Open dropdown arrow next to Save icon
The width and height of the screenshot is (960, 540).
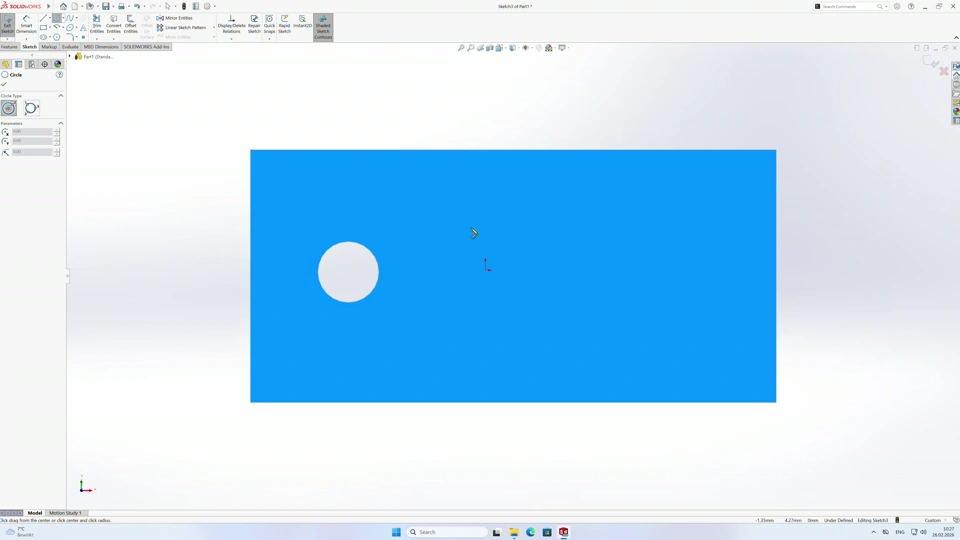click(x=113, y=7)
